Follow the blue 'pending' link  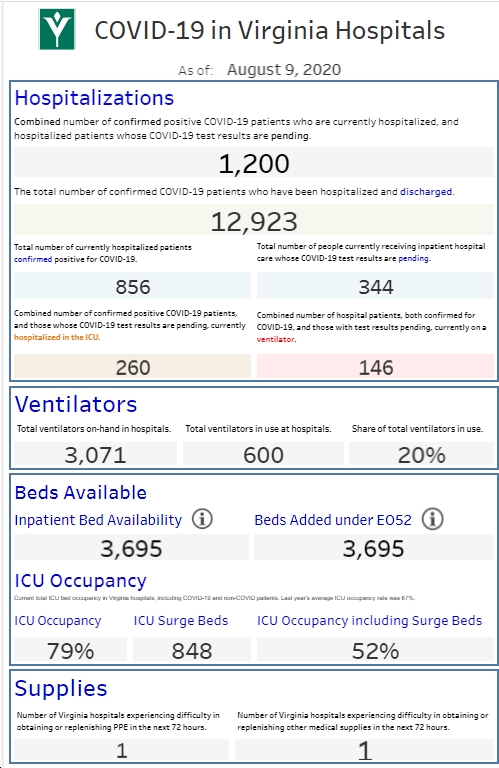414,258
